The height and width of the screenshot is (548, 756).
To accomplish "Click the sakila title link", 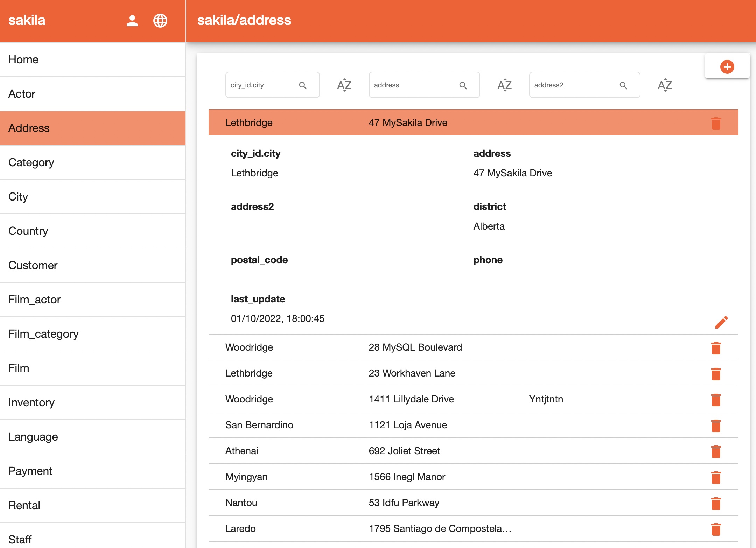I will coord(27,20).
